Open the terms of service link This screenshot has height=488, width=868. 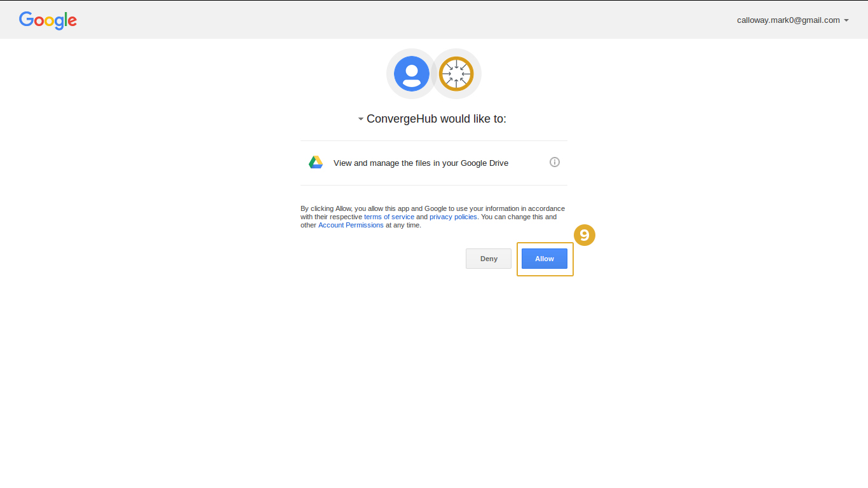tap(389, 217)
